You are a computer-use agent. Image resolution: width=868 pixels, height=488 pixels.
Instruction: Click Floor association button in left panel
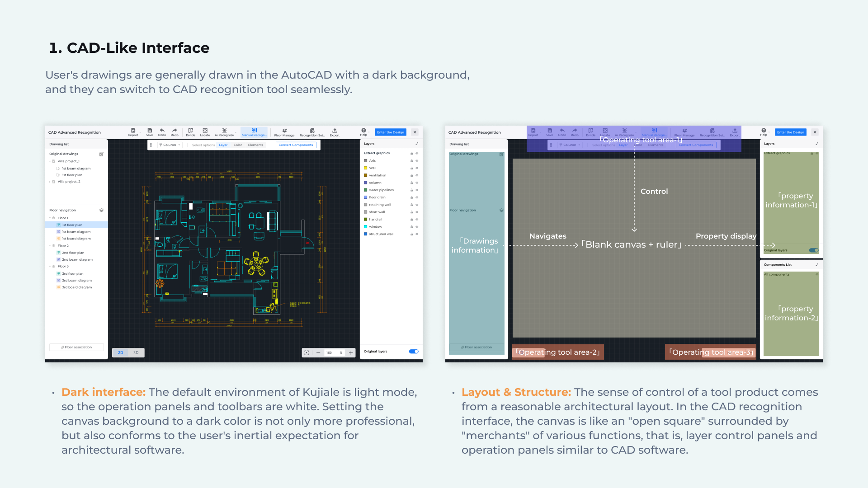pyautogui.click(x=76, y=347)
